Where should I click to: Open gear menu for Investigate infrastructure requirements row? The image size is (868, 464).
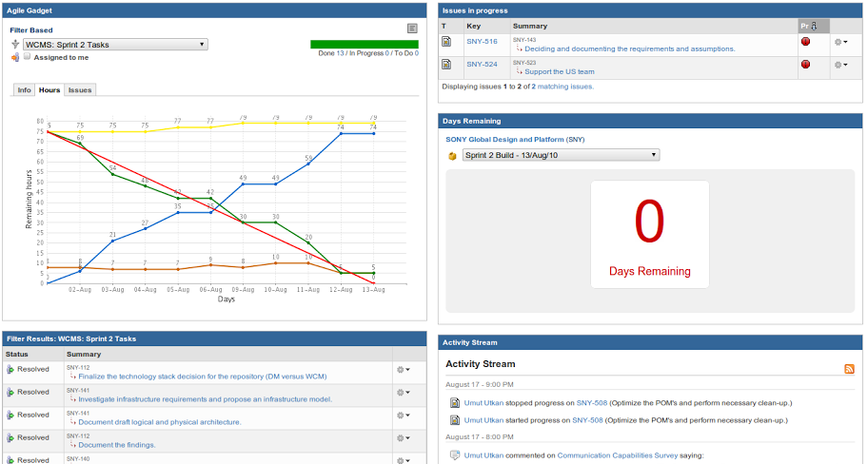(x=403, y=392)
